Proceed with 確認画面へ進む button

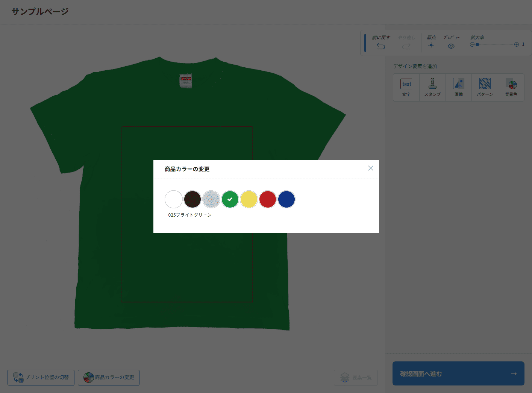point(458,373)
